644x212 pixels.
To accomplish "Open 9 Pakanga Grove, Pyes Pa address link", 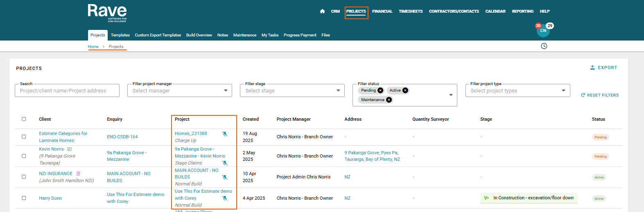I will tap(372, 156).
